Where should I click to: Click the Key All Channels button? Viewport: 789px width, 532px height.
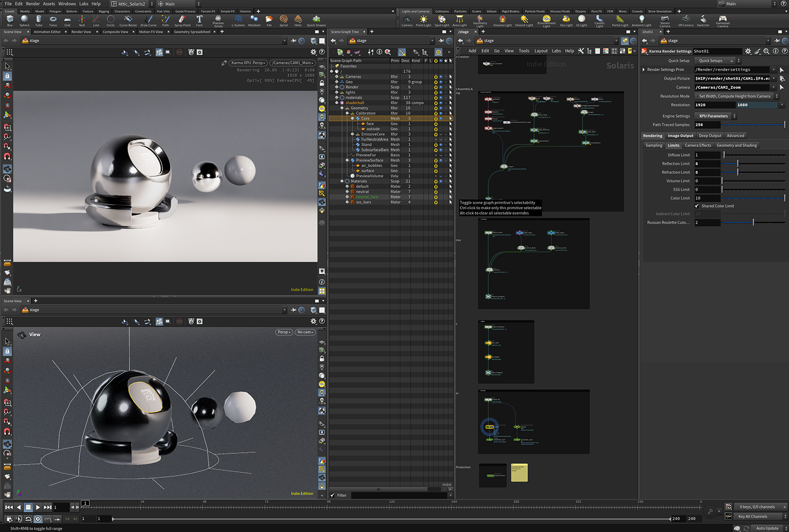[x=754, y=516]
